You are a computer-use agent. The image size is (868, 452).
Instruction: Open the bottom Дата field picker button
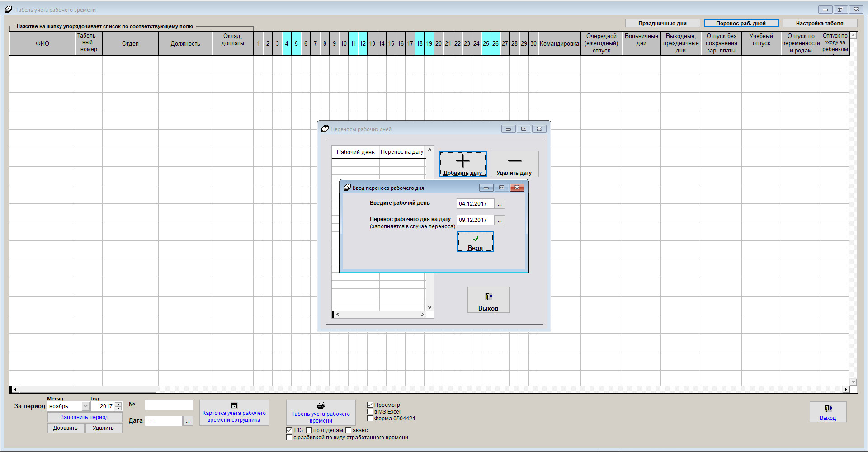[x=188, y=421]
